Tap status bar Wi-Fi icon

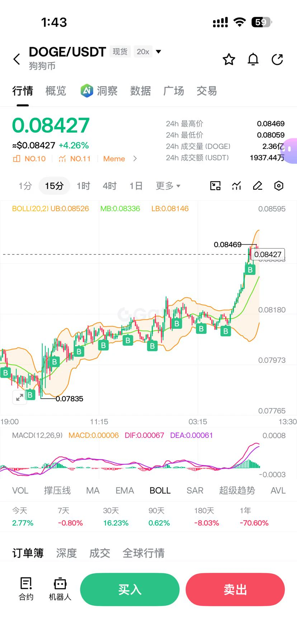(240, 22)
